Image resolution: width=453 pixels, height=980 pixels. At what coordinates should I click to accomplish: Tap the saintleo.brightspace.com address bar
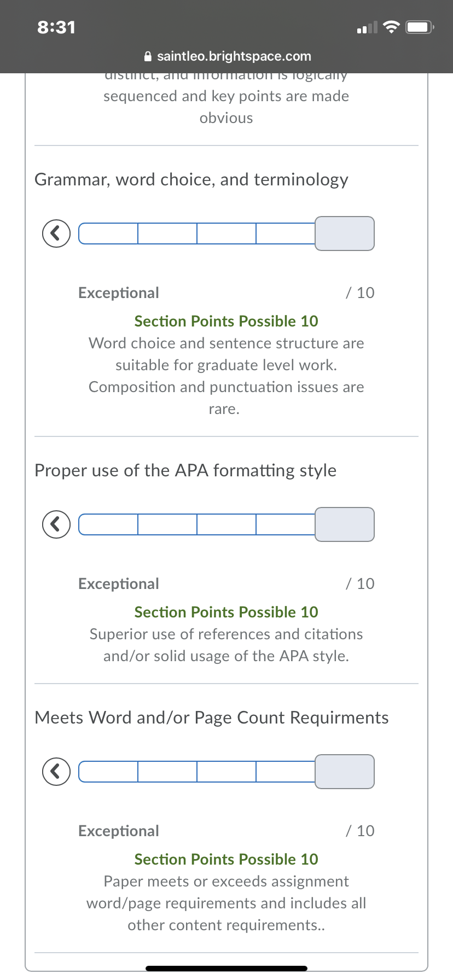(226, 56)
